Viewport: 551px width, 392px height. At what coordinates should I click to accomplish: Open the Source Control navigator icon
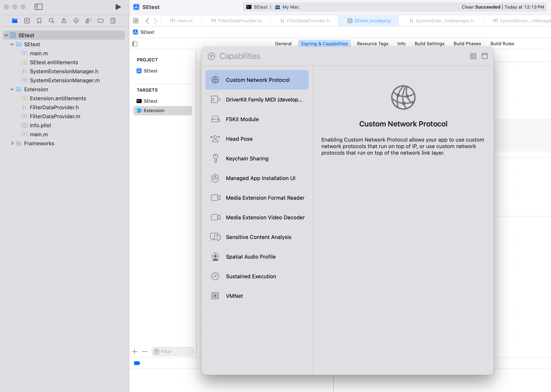(x=27, y=21)
